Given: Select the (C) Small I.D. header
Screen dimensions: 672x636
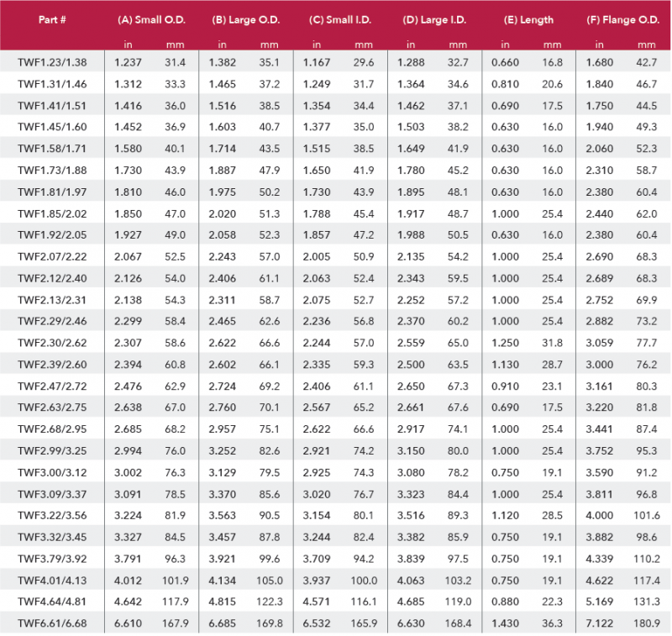Looking at the screenshot, I should [340, 18].
